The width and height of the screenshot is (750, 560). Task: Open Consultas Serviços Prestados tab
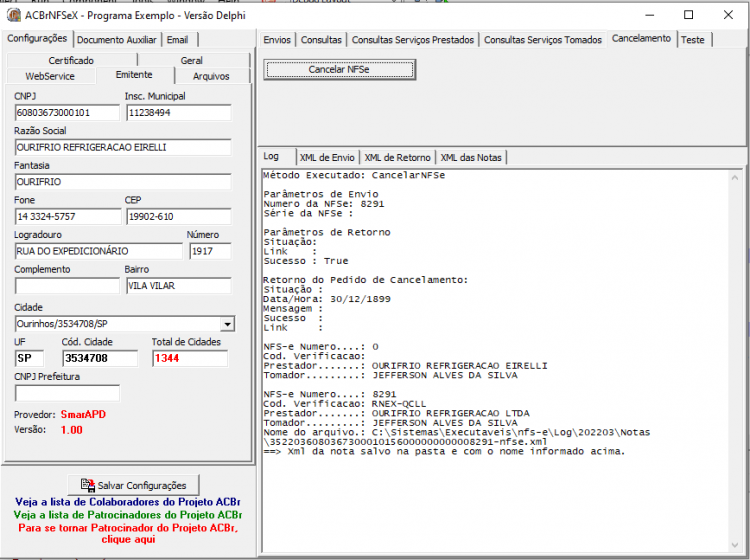tap(413, 40)
